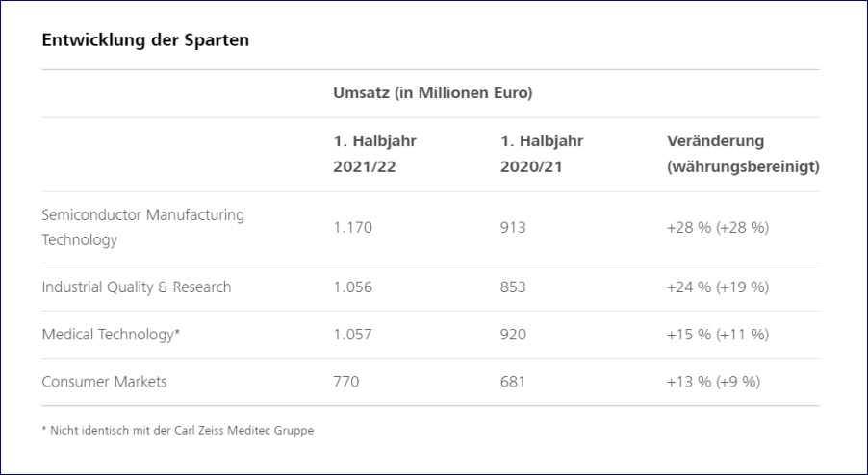
Task: Select the +15 % (+11 %) change cell
Action: click(718, 334)
